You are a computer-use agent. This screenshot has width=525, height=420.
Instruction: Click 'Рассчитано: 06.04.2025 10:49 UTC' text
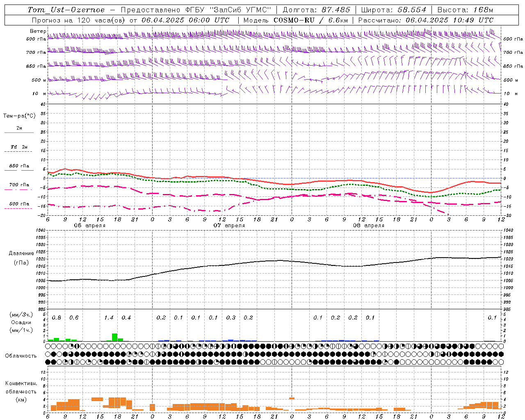click(x=426, y=20)
